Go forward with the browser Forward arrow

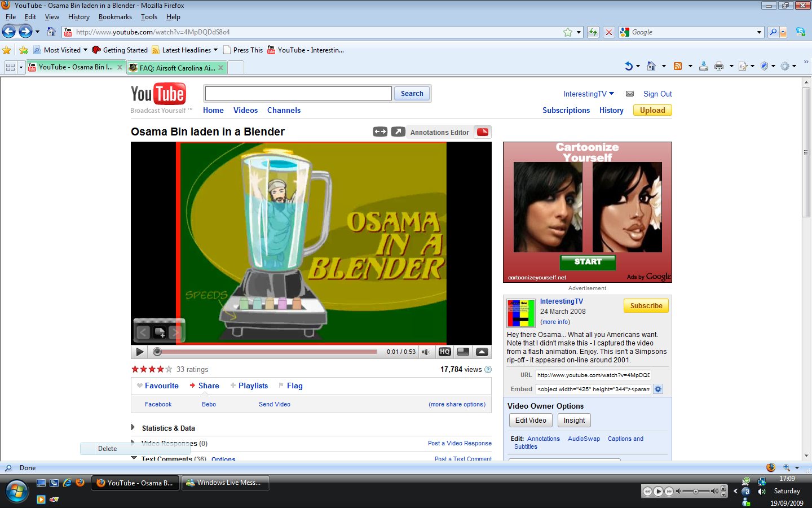point(25,32)
